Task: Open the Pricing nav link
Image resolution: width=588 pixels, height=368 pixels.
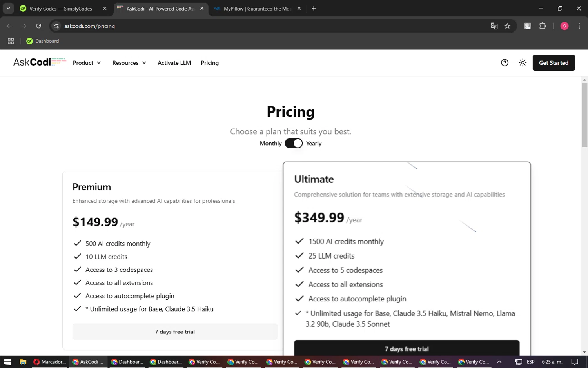Action: 210,63
